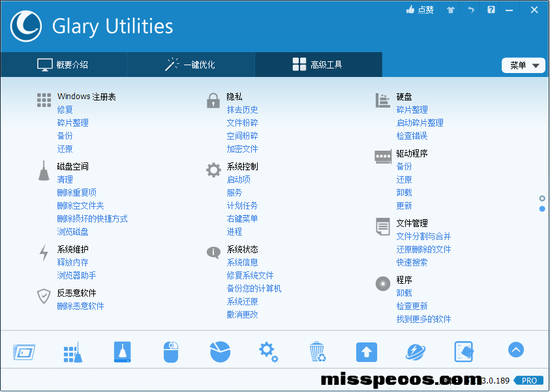Open 浏览磁盘 link
This screenshot has height=392, width=550.
(72, 232)
